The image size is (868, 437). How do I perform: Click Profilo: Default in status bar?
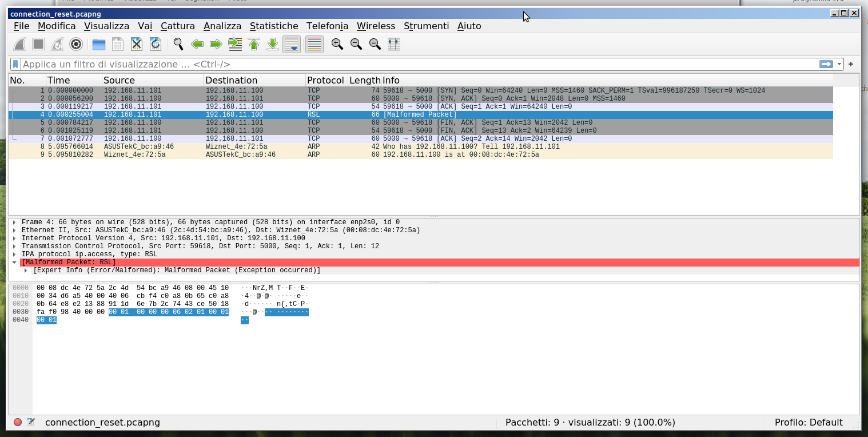tap(809, 422)
